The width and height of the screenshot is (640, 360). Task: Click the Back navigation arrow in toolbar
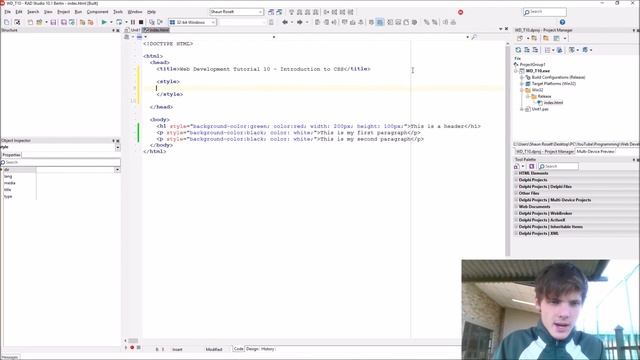285,22
